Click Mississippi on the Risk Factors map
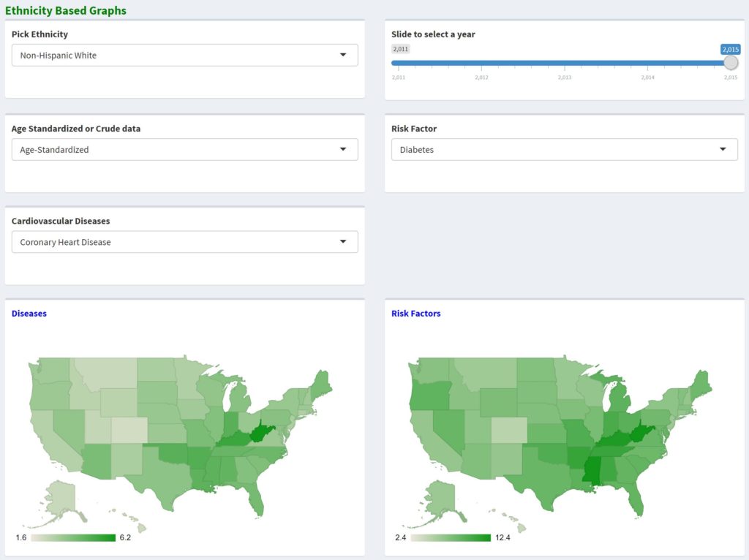 [x=591, y=470]
